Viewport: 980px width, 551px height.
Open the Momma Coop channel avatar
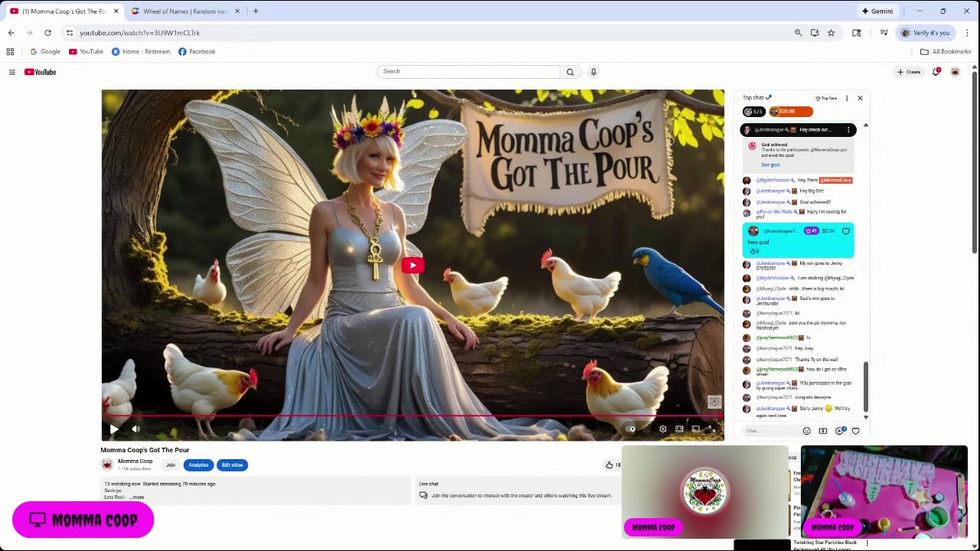click(x=107, y=465)
